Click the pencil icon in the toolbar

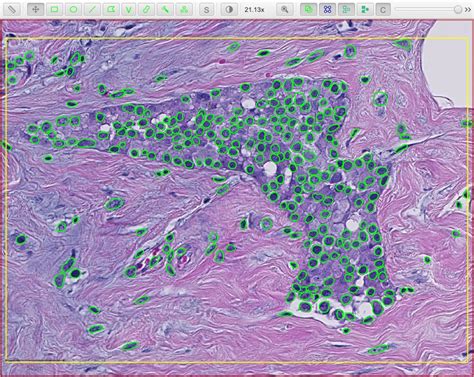[12, 9]
